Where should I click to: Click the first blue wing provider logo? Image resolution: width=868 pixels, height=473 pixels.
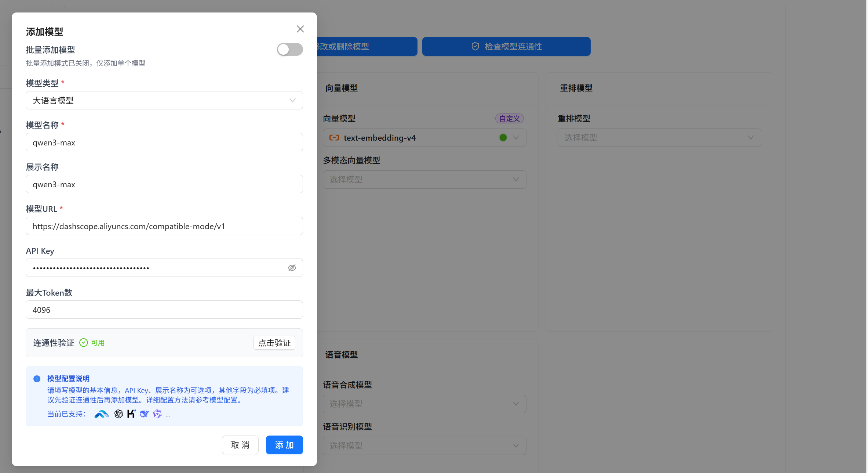[102, 414]
